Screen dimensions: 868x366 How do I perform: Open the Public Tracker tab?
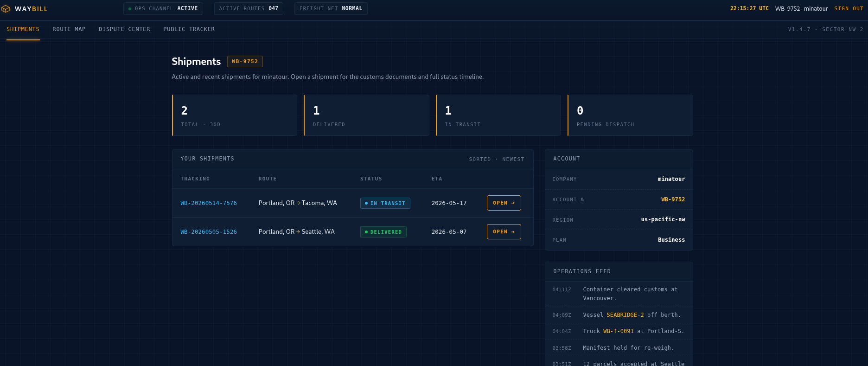(189, 29)
